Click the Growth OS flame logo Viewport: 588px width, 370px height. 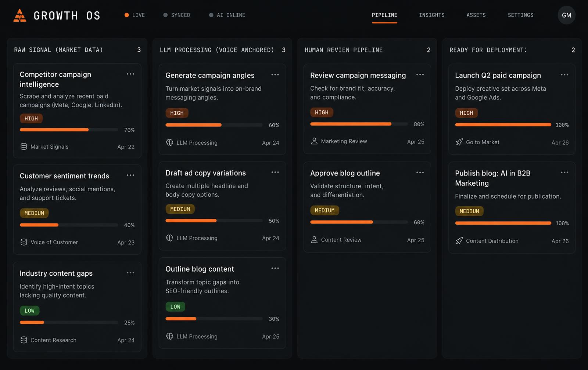(19, 15)
